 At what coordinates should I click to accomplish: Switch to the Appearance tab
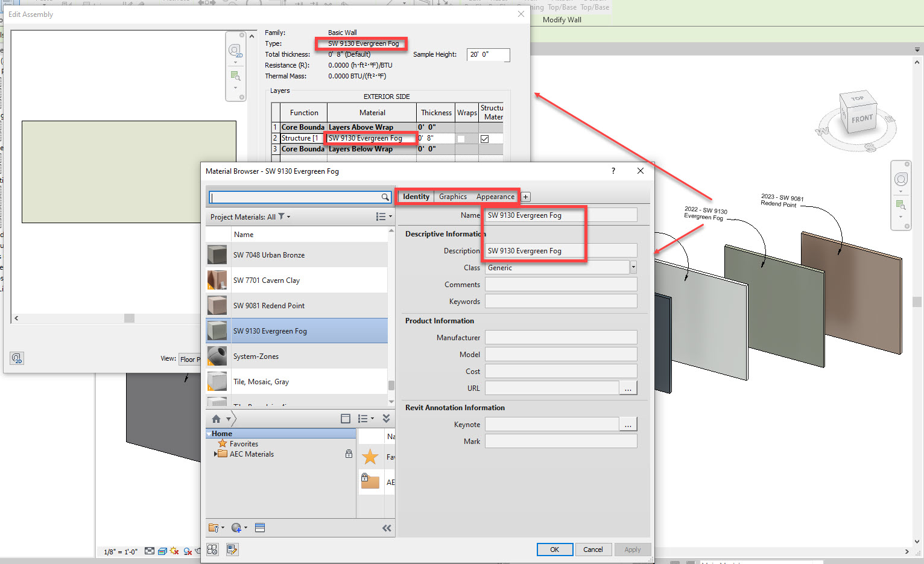495,196
